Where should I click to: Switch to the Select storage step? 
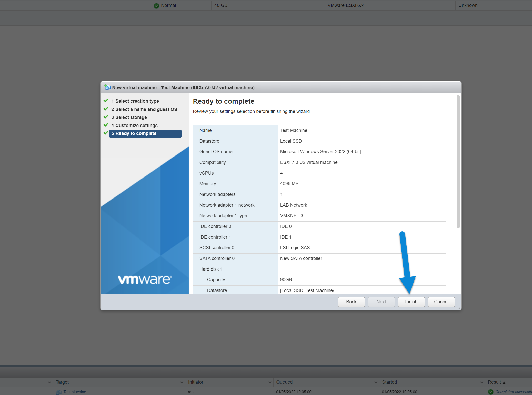pyautogui.click(x=129, y=117)
